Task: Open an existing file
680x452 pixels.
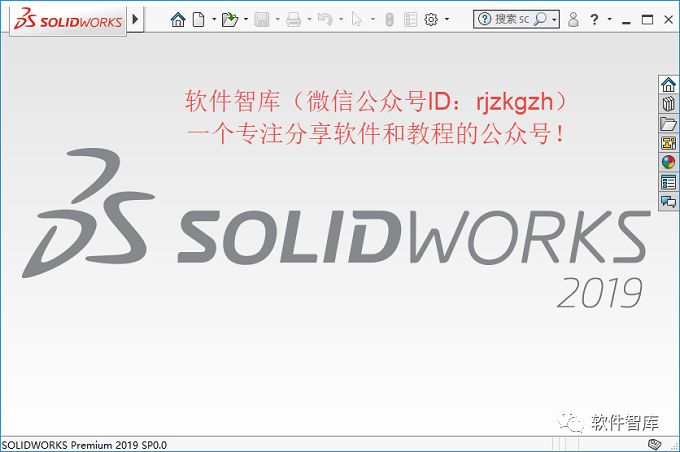Action: click(x=230, y=20)
